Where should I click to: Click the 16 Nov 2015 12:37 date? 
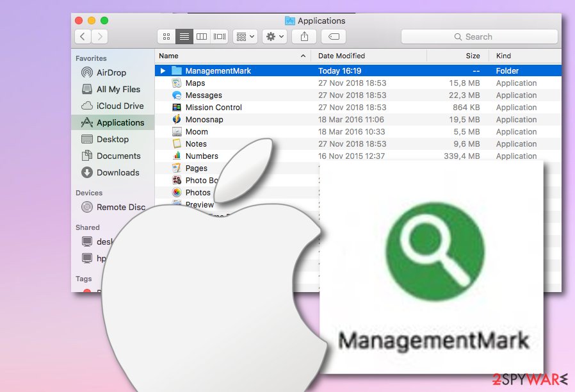tap(352, 156)
